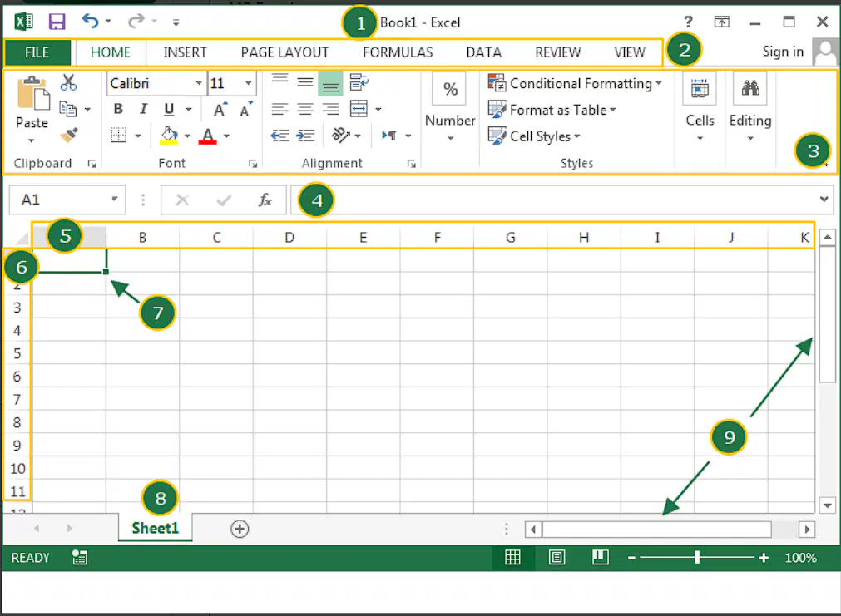Click the 100% zoom level
The width and height of the screenshot is (841, 616).
point(800,558)
